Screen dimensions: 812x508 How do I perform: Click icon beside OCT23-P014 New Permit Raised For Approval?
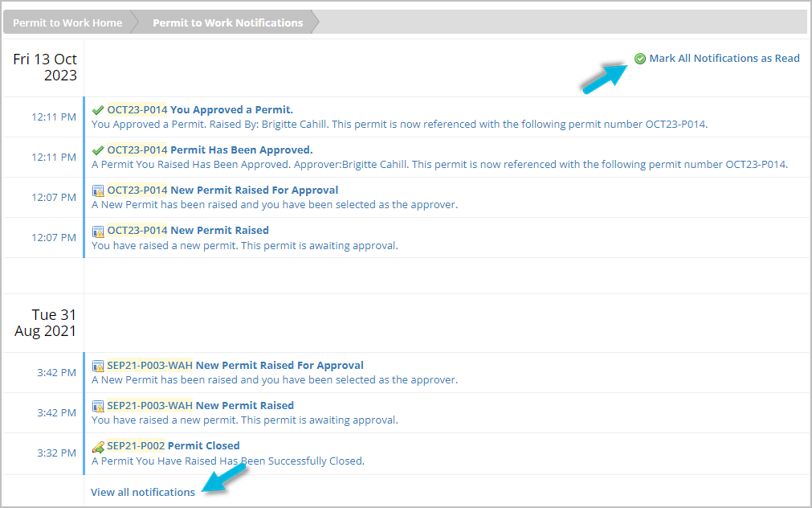[x=98, y=190]
